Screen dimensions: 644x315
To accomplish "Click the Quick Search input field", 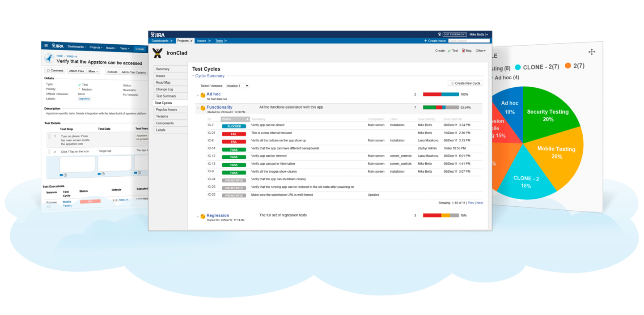I will click(469, 41).
